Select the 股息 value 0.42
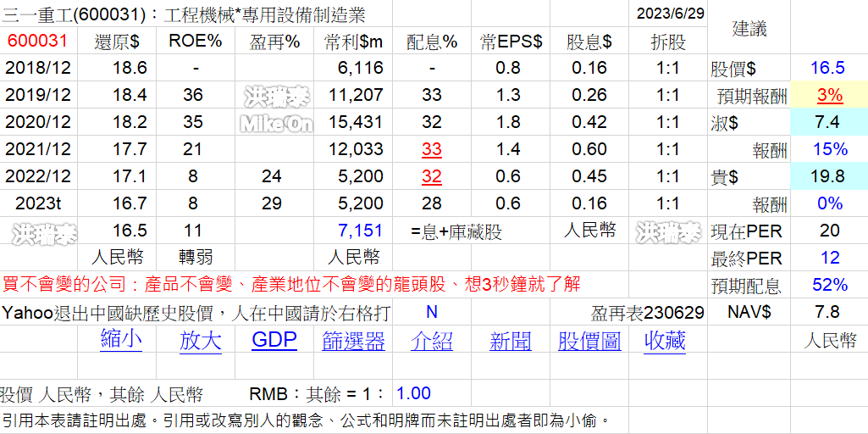The width and height of the screenshot is (868, 434). click(589, 122)
